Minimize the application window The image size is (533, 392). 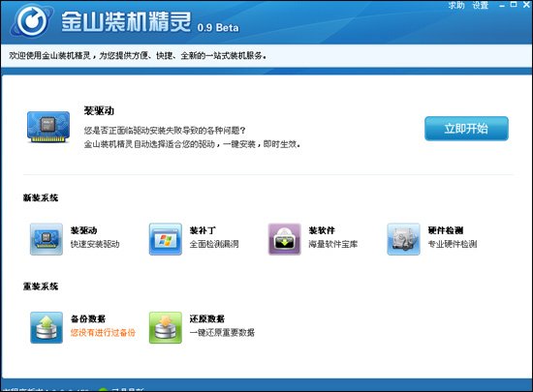[x=502, y=5]
